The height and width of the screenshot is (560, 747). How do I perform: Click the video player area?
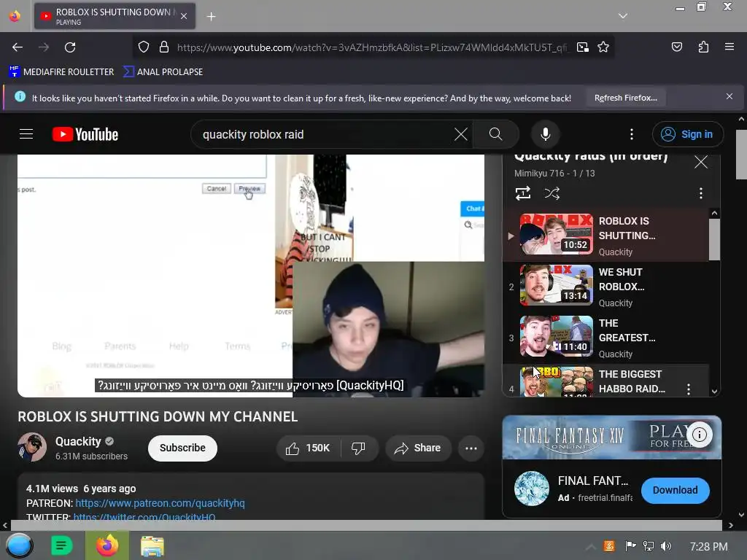251,275
